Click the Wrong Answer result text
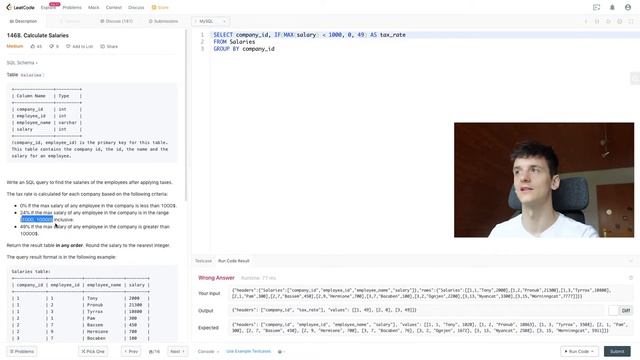 216,278
